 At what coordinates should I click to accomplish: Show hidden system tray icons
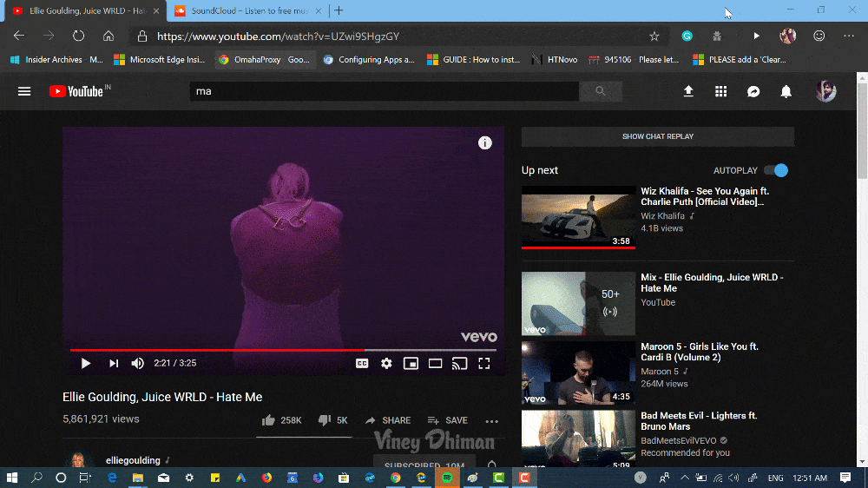point(685,478)
